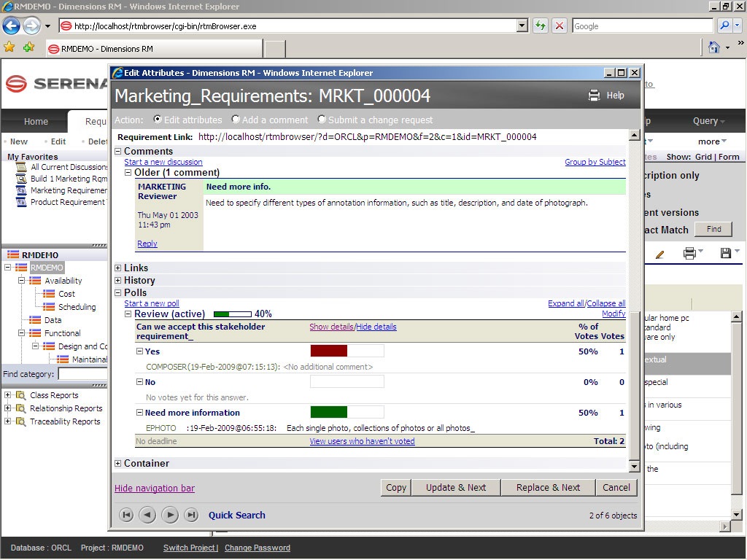Click the Scheduling category icon
The width and height of the screenshot is (747, 560).
[x=49, y=307]
